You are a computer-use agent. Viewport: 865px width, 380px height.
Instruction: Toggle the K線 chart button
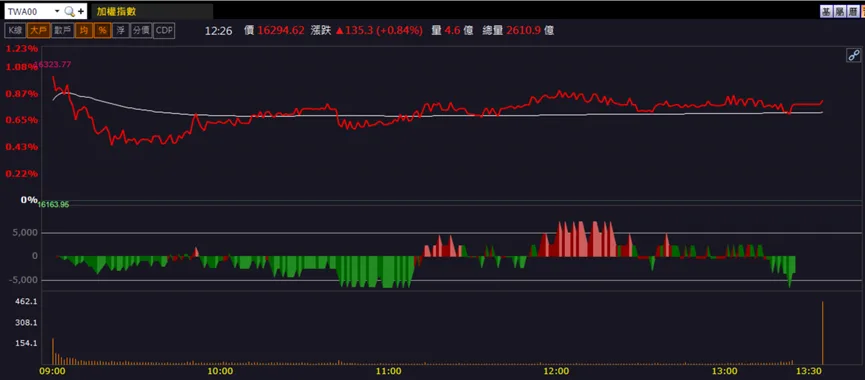[15, 30]
